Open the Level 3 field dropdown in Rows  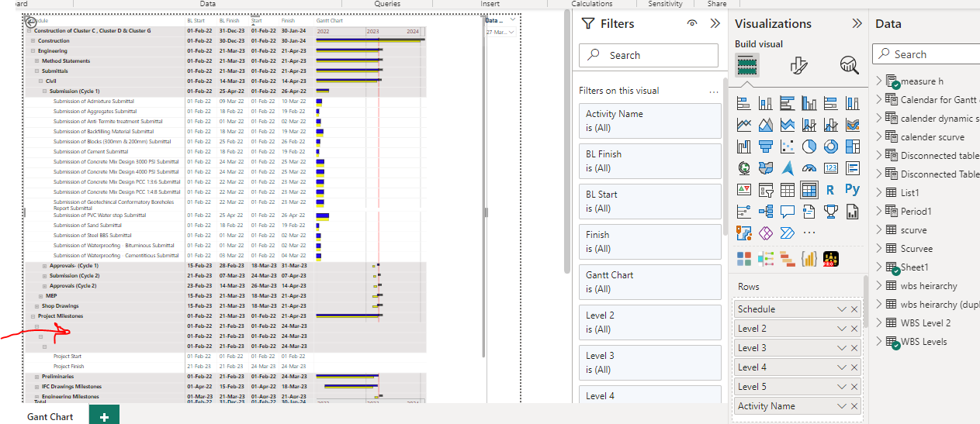(842, 348)
